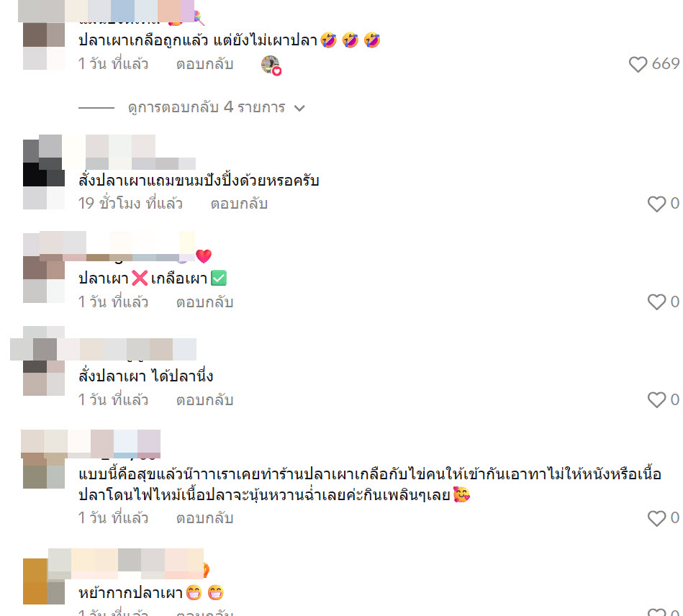Reply to the long ไข่คน comment
683x616 pixels.
[204, 518]
